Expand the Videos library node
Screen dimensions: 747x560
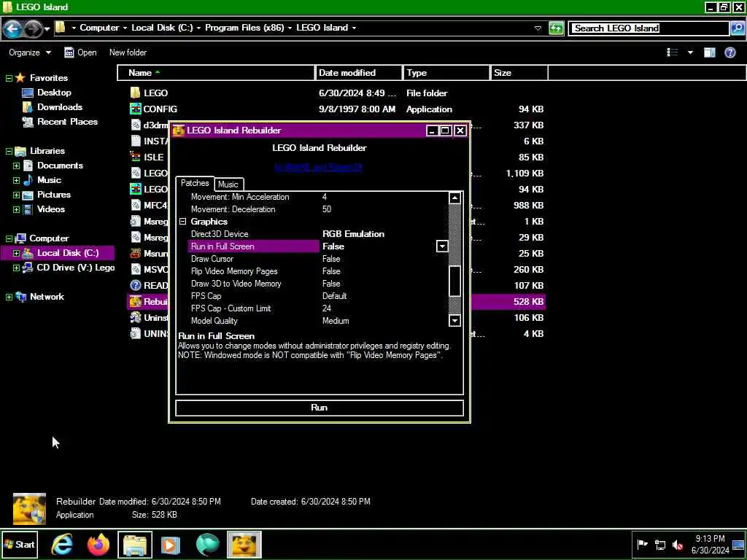coord(16,209)
